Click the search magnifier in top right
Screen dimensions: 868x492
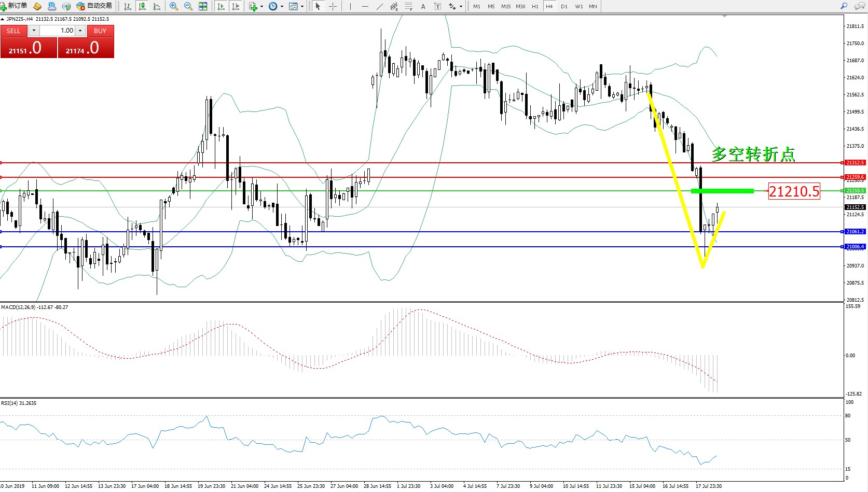(844, 6)
